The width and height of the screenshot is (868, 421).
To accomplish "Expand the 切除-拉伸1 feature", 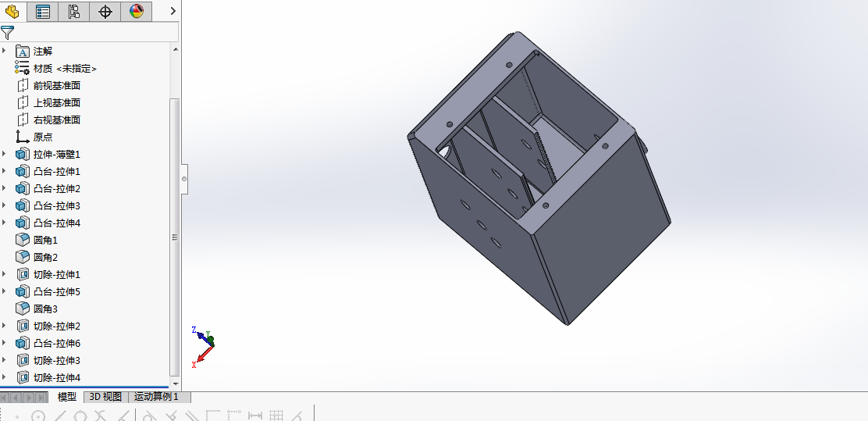I will (5, 274).
